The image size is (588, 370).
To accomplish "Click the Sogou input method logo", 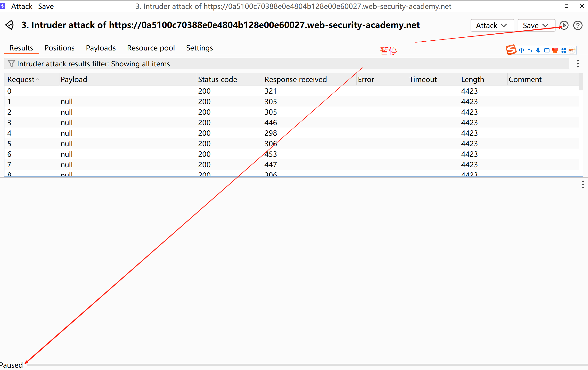I will coord(511,50).
